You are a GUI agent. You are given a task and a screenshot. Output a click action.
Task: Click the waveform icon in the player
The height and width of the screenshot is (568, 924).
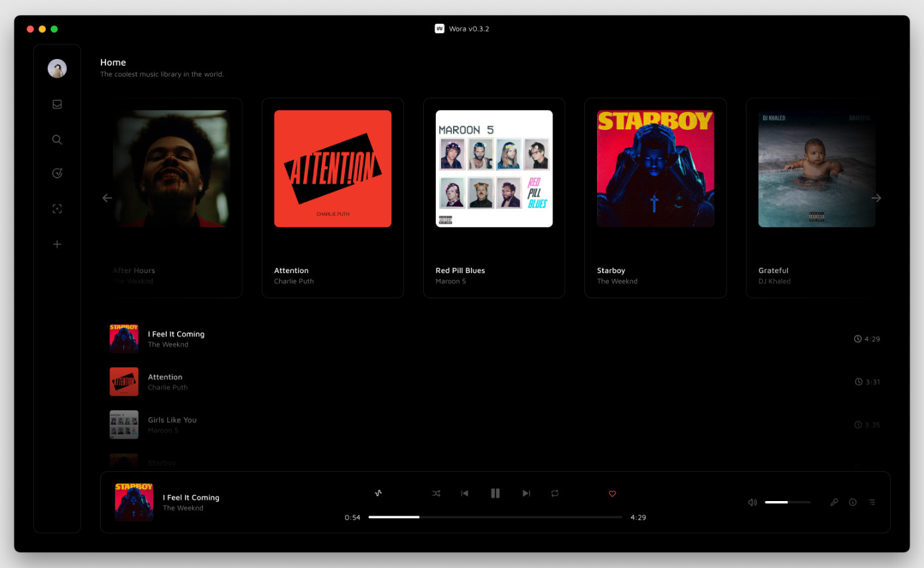(378, 493)
